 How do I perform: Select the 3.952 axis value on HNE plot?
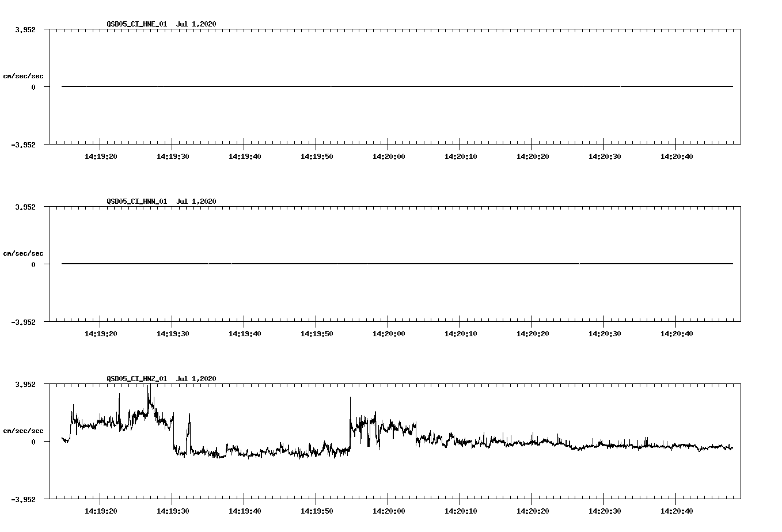tap(25, 29)
